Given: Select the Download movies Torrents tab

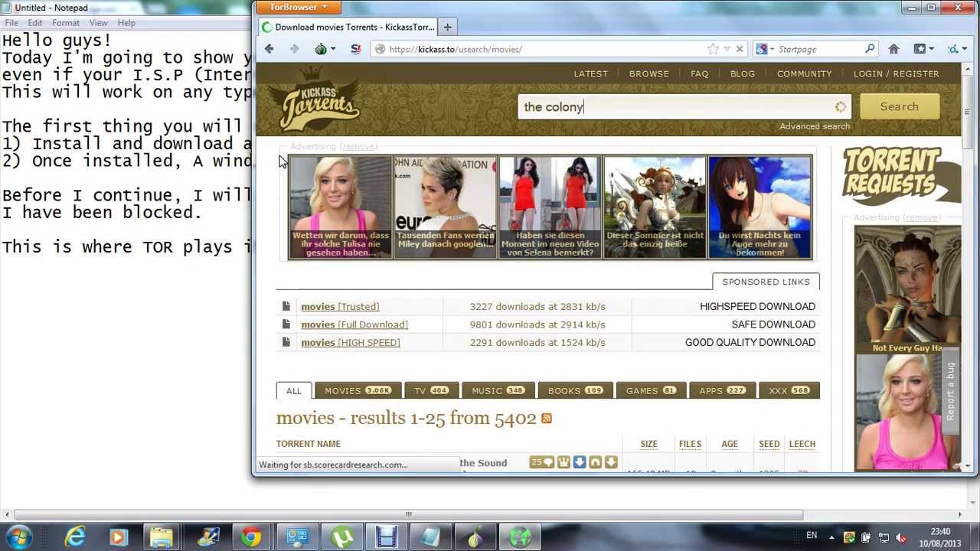Looking at the screenshot, I should tap(348, 27).
